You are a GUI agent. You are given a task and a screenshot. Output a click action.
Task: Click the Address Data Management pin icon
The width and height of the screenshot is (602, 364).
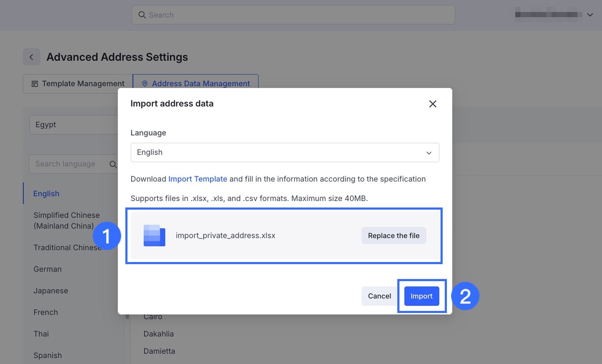tap(145, 84)
